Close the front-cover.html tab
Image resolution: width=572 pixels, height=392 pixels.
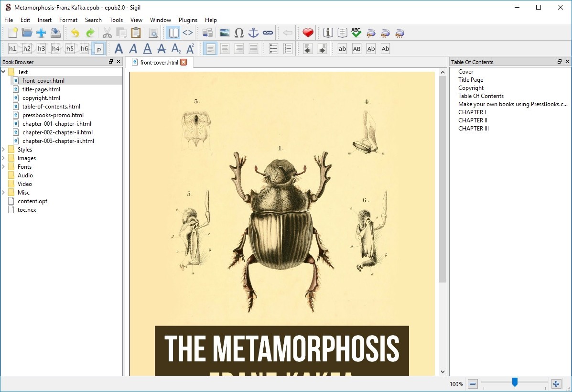coord(183,62)
